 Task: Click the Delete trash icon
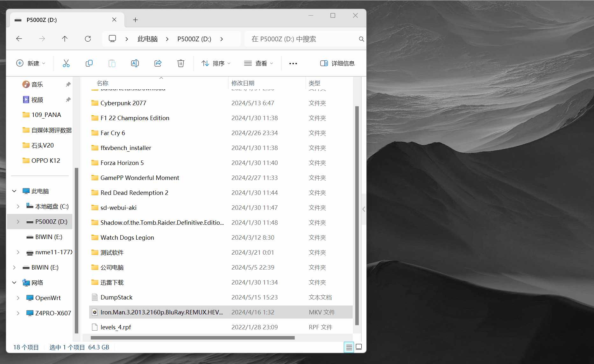[181, 63]
